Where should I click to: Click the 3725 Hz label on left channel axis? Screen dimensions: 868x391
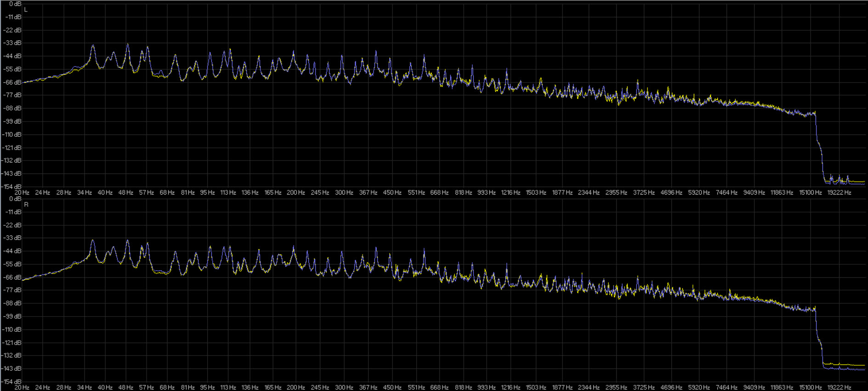click(643, 193)
